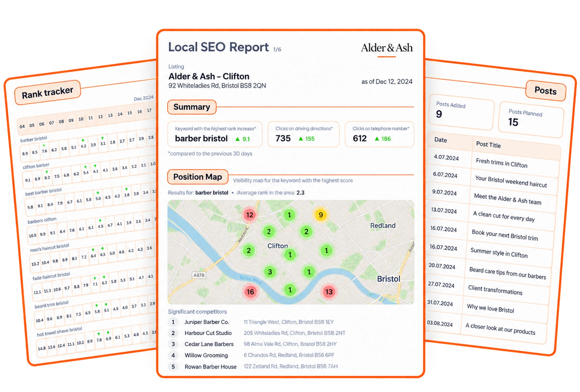Click the 92 Whiteladies Rd listing address

[217, 86]
